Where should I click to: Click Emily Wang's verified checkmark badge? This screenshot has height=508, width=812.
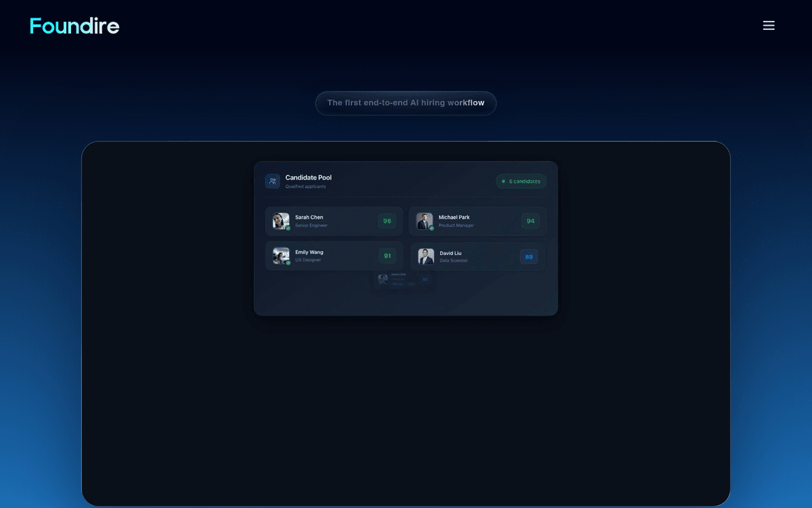288,263
